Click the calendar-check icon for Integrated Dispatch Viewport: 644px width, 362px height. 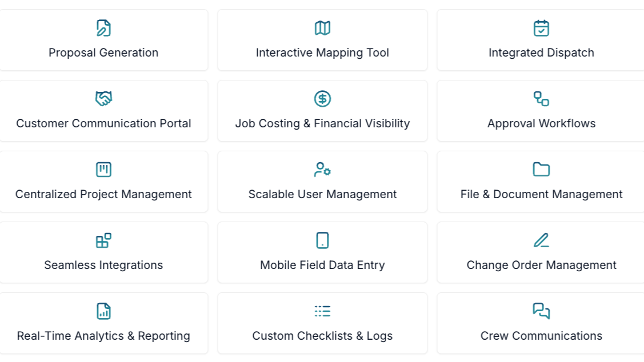[541, 28]
